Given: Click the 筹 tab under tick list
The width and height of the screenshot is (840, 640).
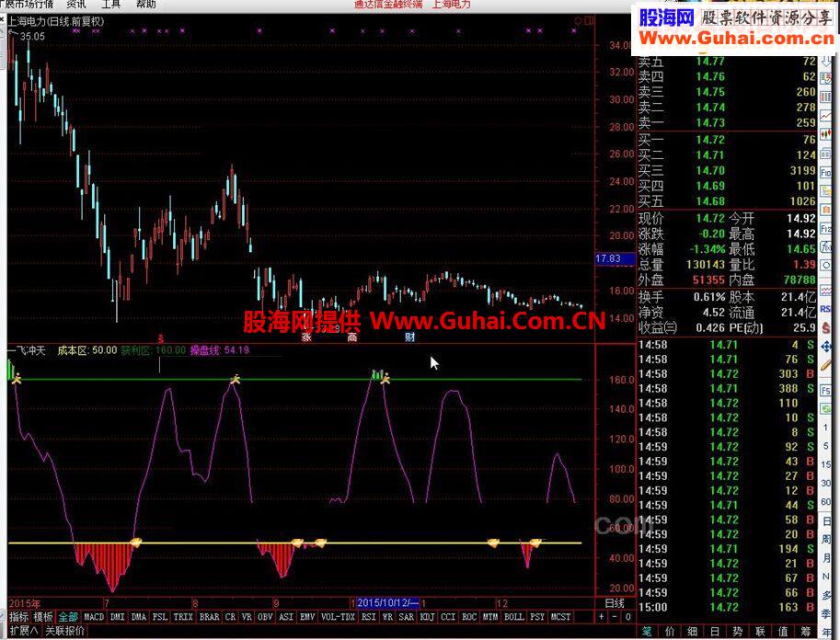Looking at the screenshot, I should coord(806,632).
